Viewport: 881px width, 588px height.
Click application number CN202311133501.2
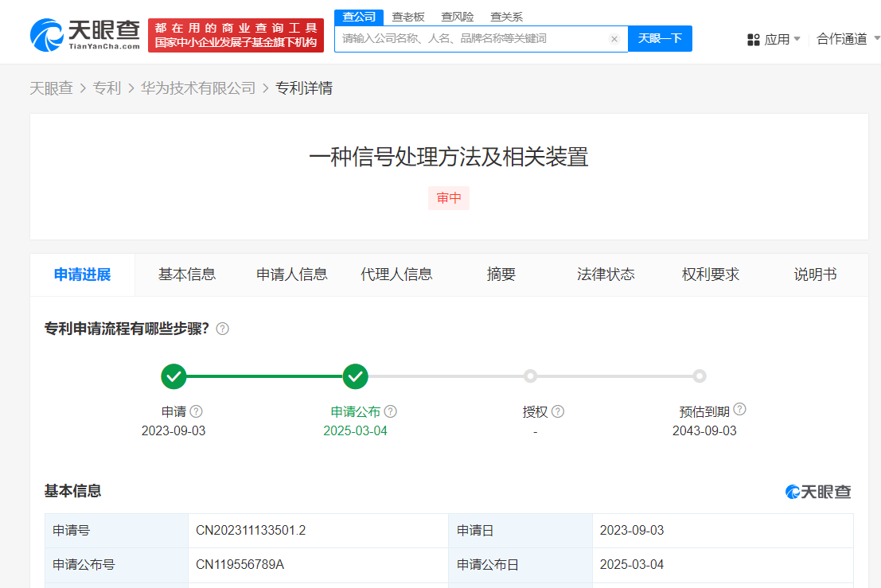(251, 531)
